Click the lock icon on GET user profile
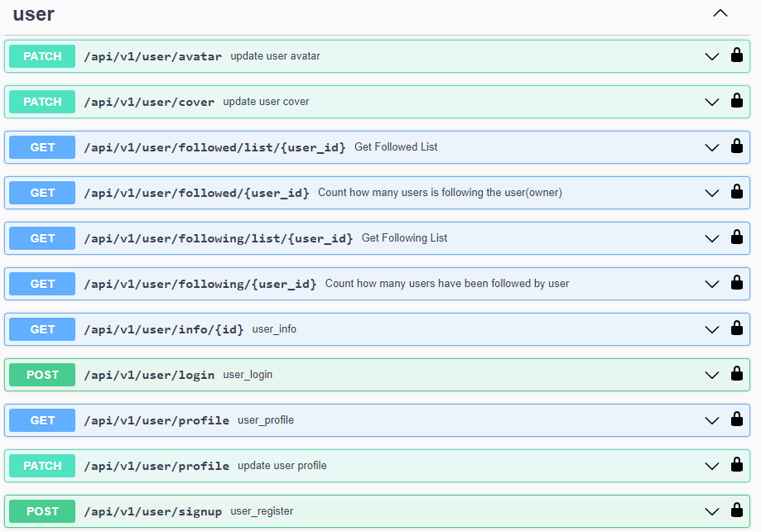The width and height of the screenshot is (761, 532). (736, 420)
